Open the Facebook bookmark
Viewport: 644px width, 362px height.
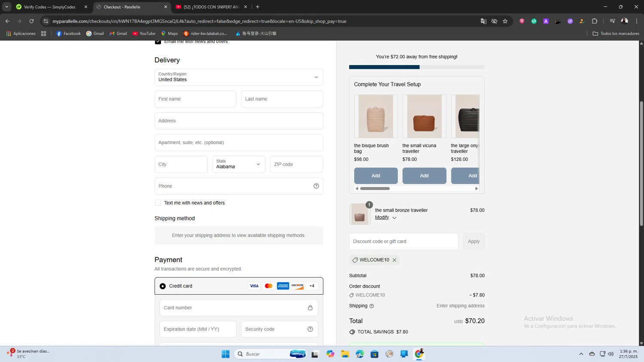(69, 33)
